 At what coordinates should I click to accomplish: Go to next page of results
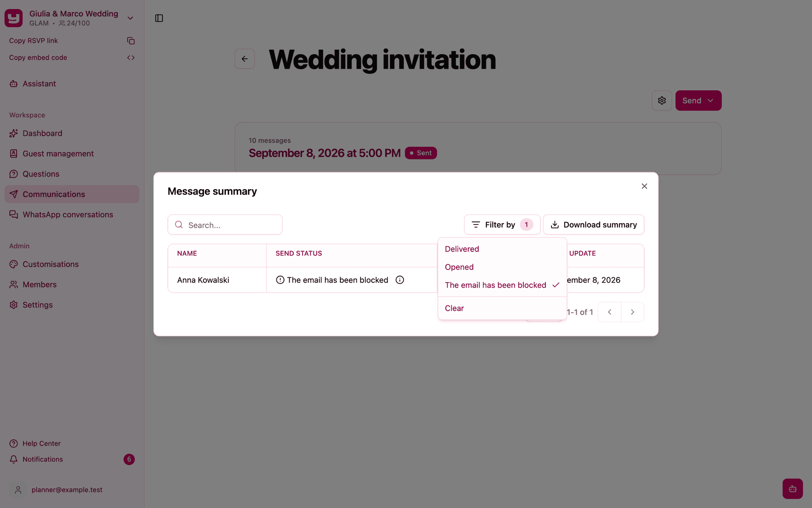coord(632,312)
